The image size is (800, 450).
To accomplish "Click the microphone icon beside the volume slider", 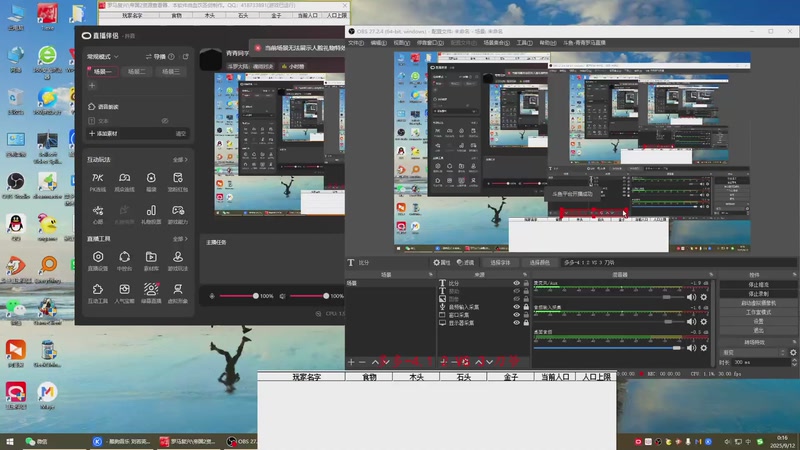I will point(212,296).
